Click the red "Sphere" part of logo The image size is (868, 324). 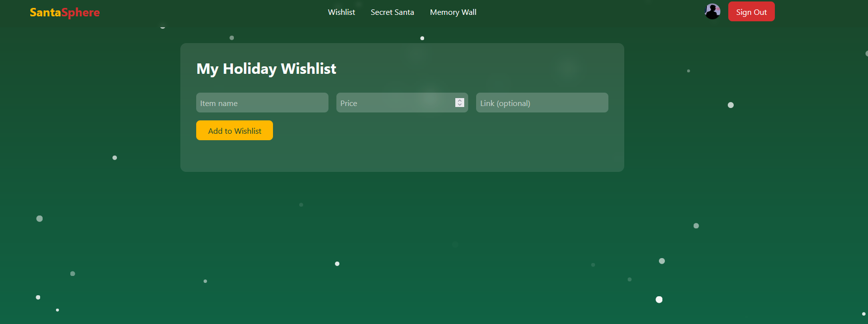[x=81, y=13]
